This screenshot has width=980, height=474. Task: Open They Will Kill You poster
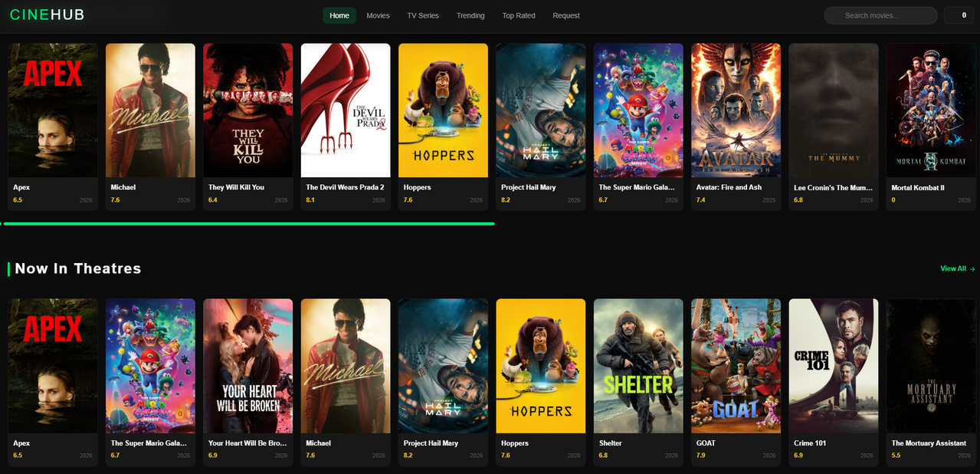[247, 110]
